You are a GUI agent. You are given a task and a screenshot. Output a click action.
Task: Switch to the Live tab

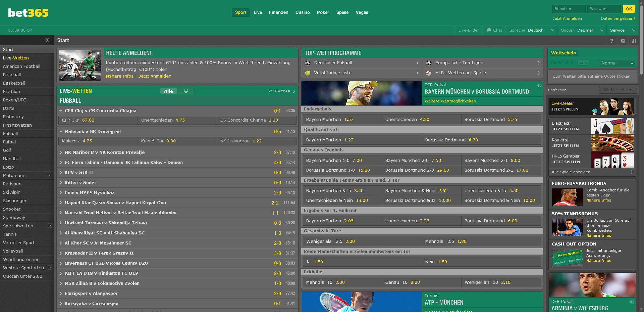point(258,12)
